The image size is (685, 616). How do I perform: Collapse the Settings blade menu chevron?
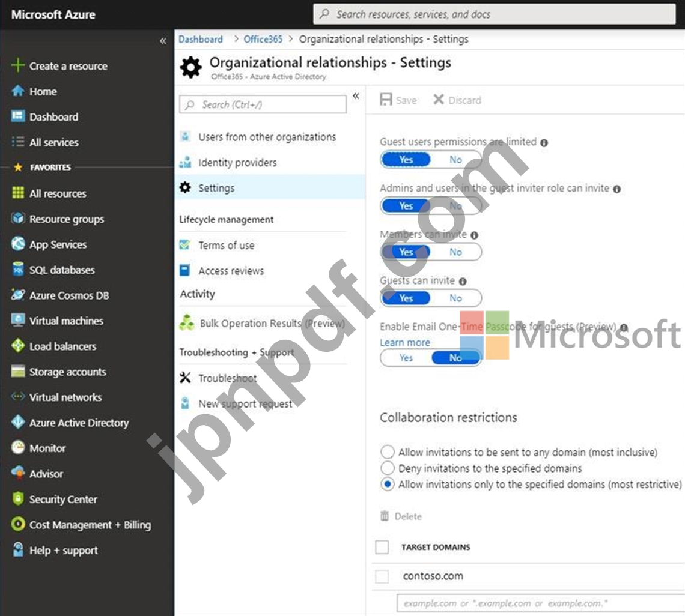[x=356, y=96]
